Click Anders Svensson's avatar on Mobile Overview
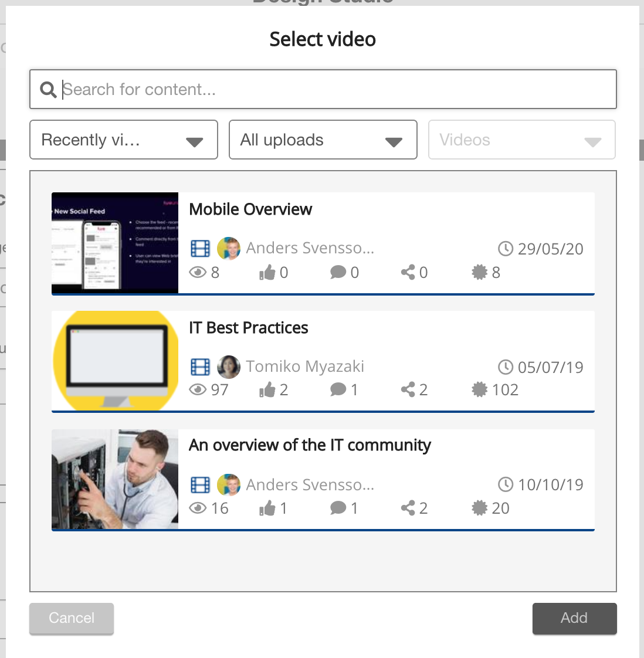This screenshot has width=644, height=658. pos(229,249)
